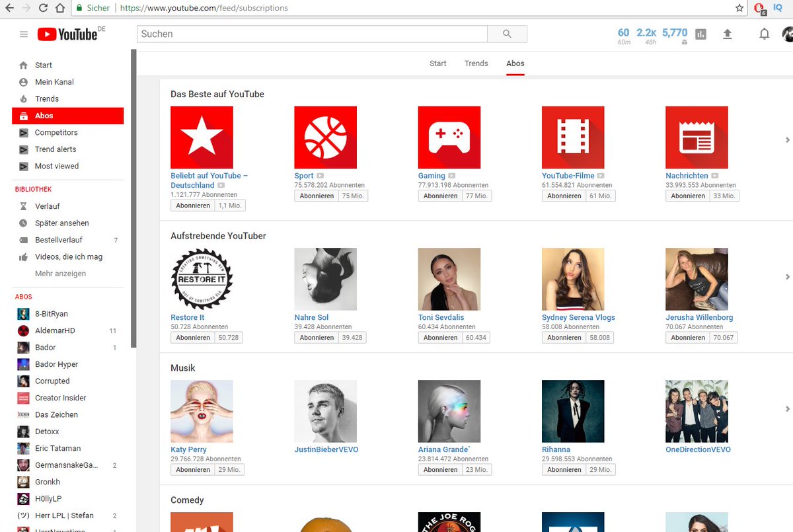793x532 pixels.
Task: Open the Gaming channel thumbnail
Action: 449,137
